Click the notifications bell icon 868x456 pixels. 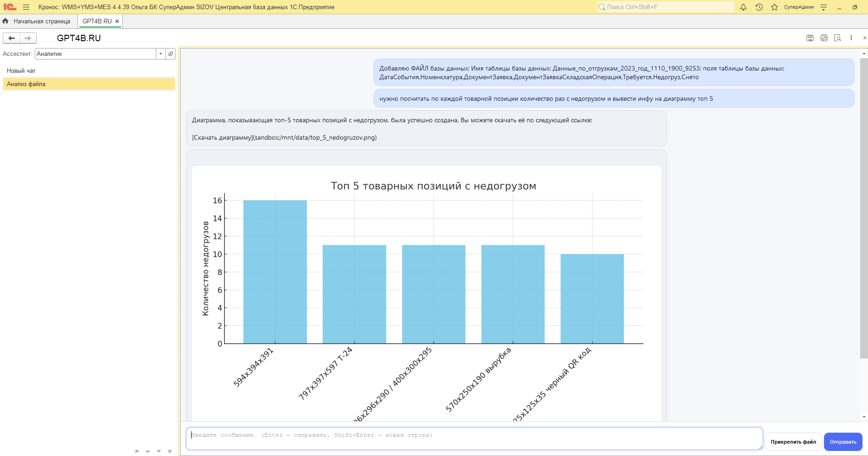click(x=743, y=7)
